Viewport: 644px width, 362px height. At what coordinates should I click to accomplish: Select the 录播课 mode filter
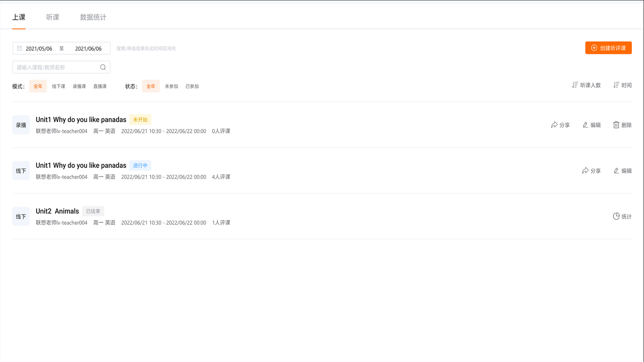point(79,86)
